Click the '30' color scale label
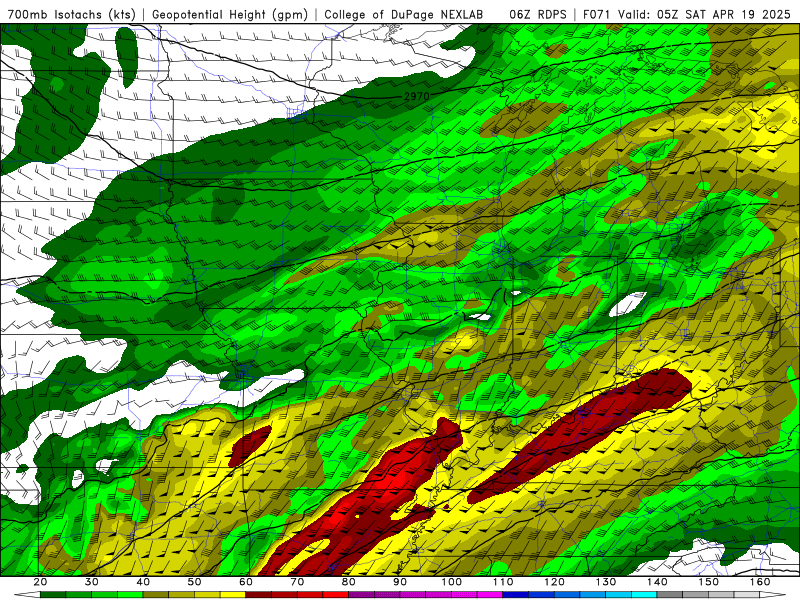 tap(92, 582)
